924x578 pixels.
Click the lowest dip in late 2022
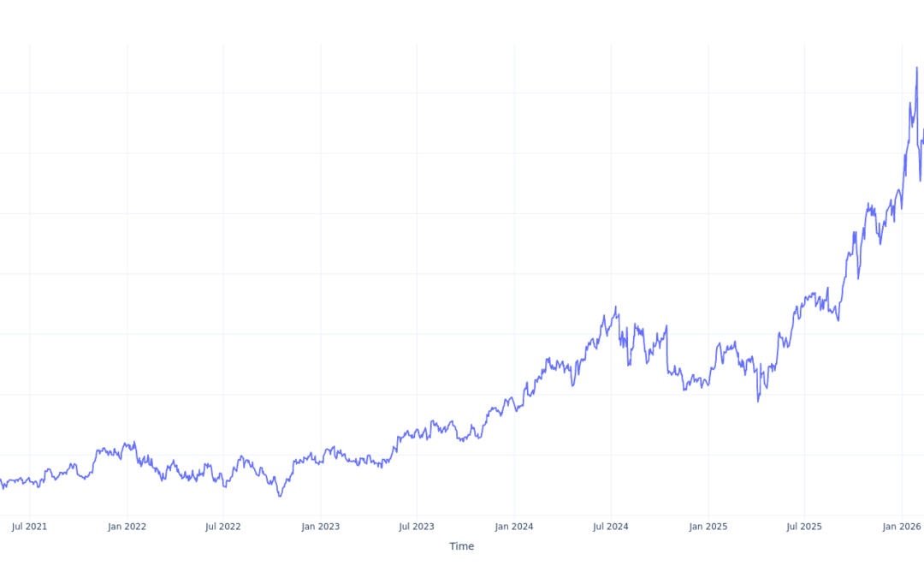[280, 496]
